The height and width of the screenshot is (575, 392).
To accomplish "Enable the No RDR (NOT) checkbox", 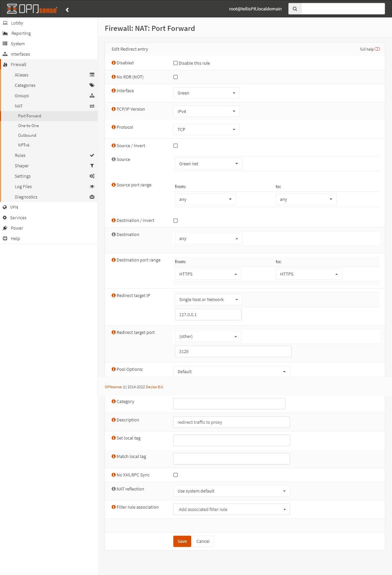I will click(x=175, y=77).
